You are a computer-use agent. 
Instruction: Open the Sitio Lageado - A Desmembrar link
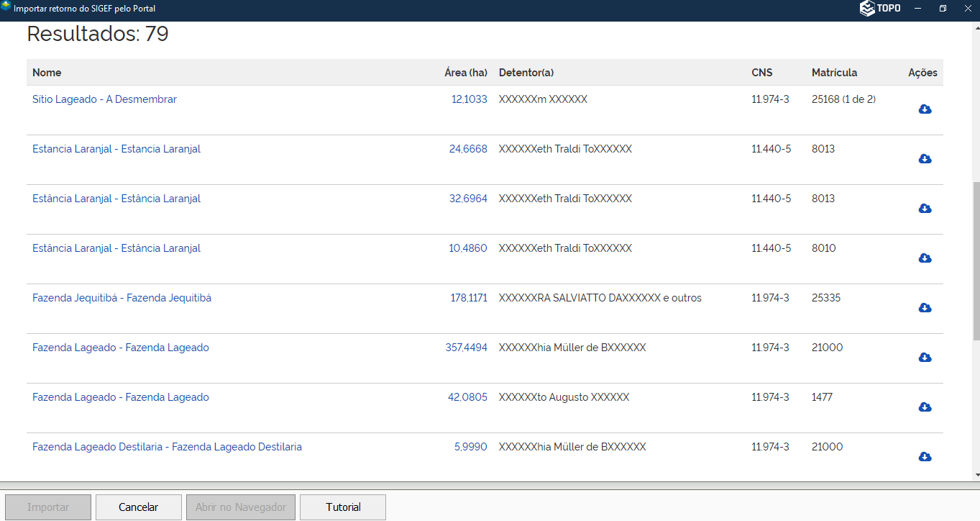click(x=104, y=99)
